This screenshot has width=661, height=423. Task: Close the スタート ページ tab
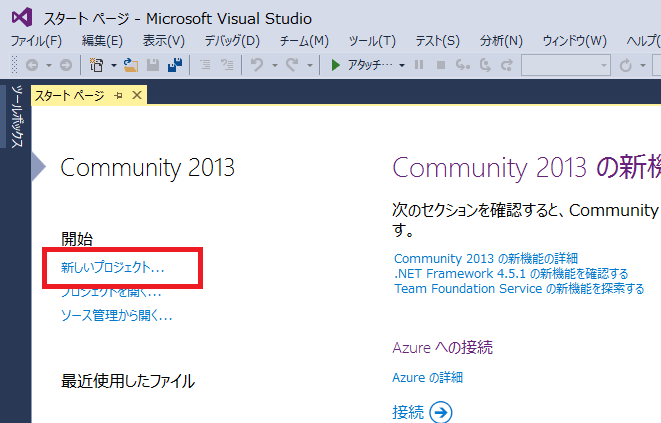point(137,95)
